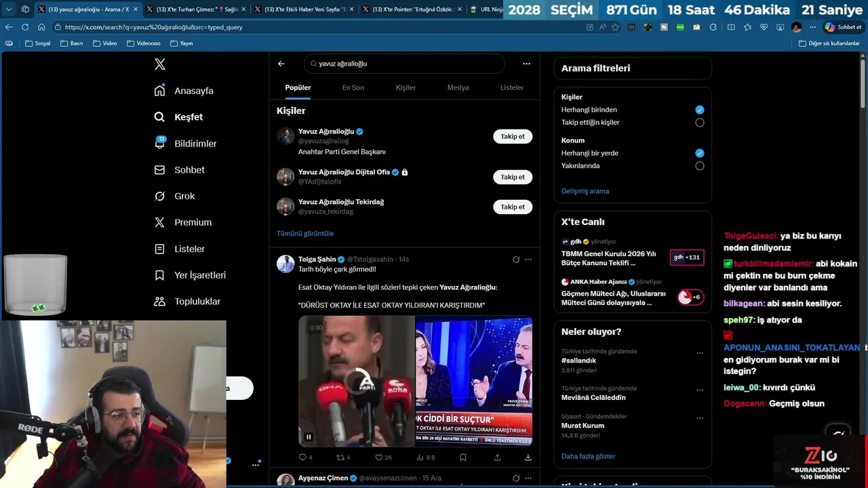Open options for Mevlânâ Celâleddîn trend

(700, 390)
